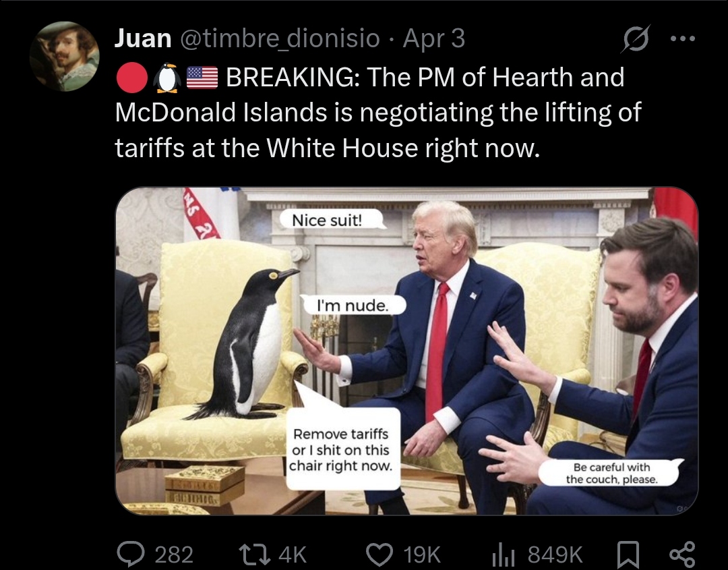Click the penguin emoji in the tweet
The image size is (728, 570).
coord(167,78)
